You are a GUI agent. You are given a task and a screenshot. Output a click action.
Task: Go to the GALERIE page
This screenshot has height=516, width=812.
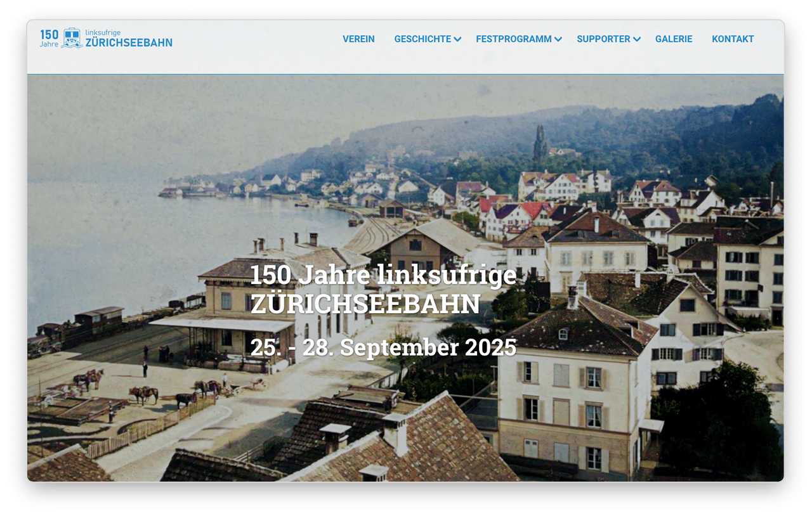(674, 39)
